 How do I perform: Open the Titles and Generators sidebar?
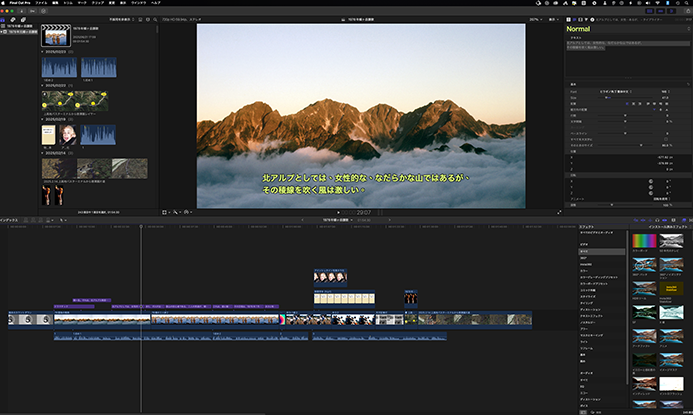click(23, 19)
